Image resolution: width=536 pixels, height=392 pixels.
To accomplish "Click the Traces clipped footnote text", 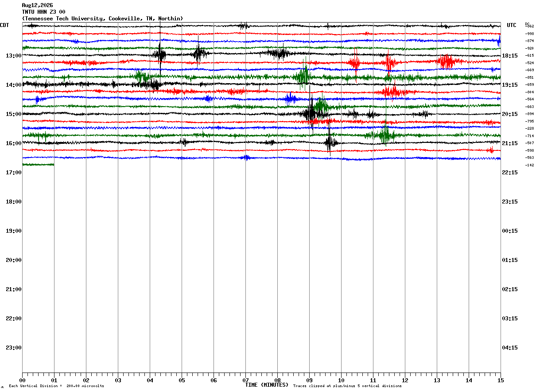I will tap(347, 386).
